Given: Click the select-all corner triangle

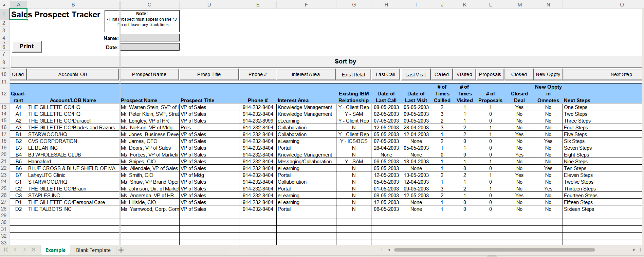Looking at the screenshot, I should pos(4,5).
